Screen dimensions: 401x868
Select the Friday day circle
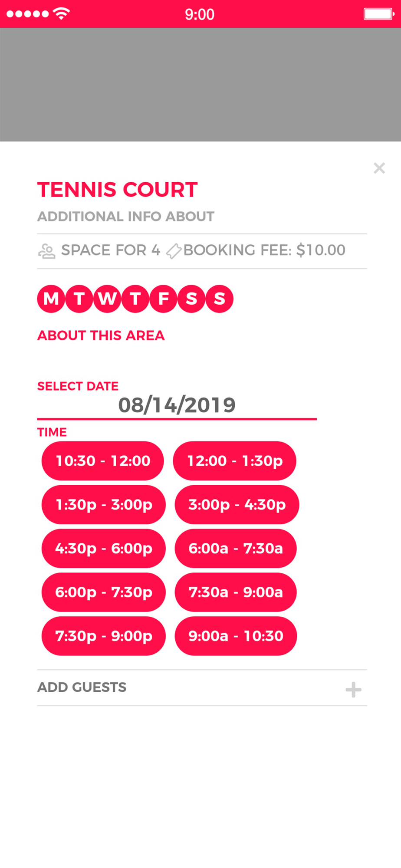(x=163, y=299)
